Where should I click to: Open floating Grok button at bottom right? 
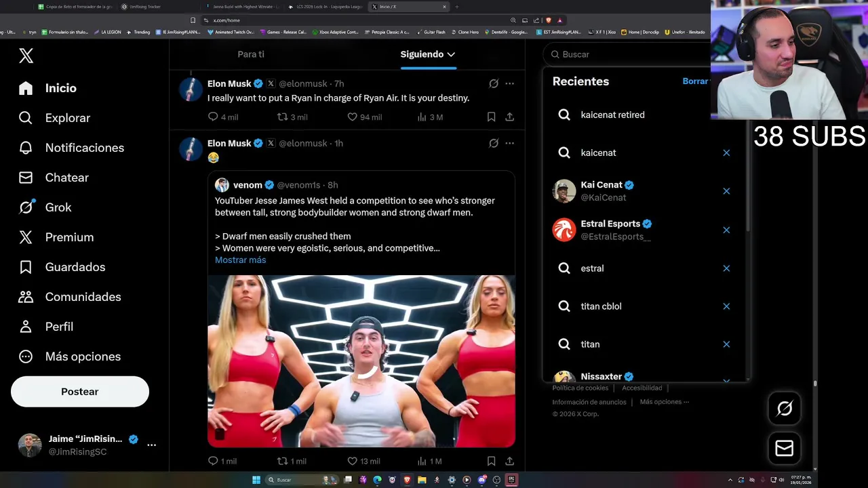point(785,409)
